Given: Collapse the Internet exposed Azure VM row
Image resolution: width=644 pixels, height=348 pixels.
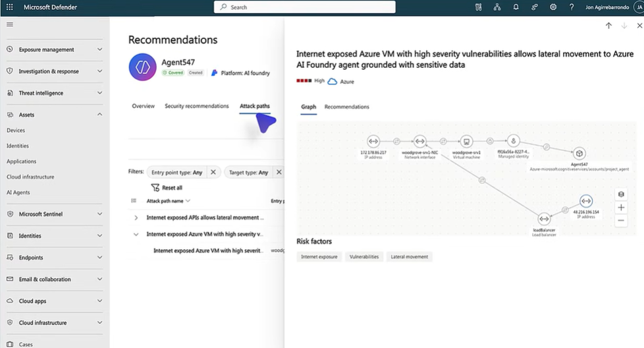Looking at the screenshot, I should pos(136,234).
